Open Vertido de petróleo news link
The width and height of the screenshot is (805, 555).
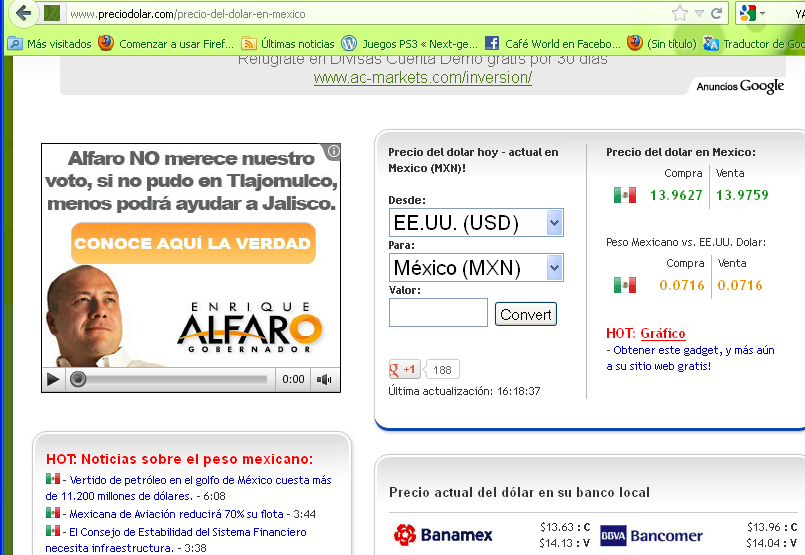[188, 488]
